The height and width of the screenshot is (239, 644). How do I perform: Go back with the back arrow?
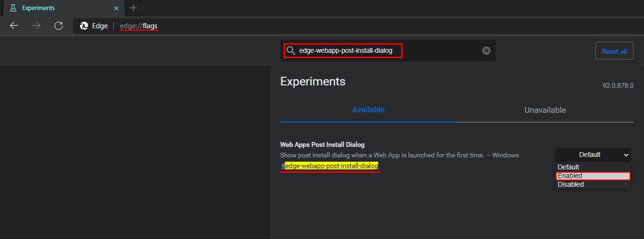point(14,26)
